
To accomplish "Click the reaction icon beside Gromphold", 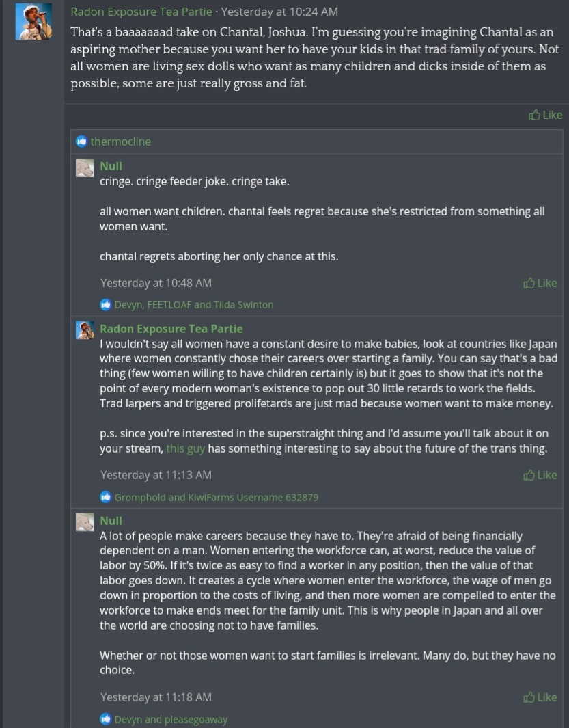I will pyautogui.click(x=105, y=497).
